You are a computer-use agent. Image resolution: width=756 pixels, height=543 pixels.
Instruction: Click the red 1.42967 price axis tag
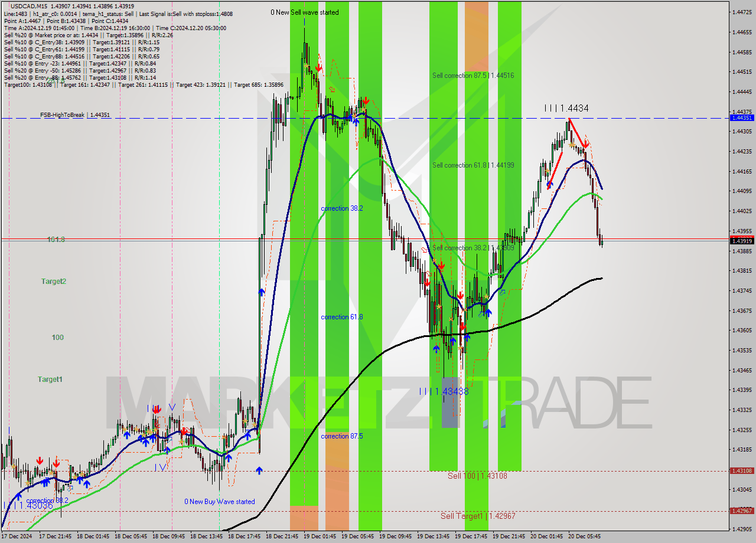742,511
